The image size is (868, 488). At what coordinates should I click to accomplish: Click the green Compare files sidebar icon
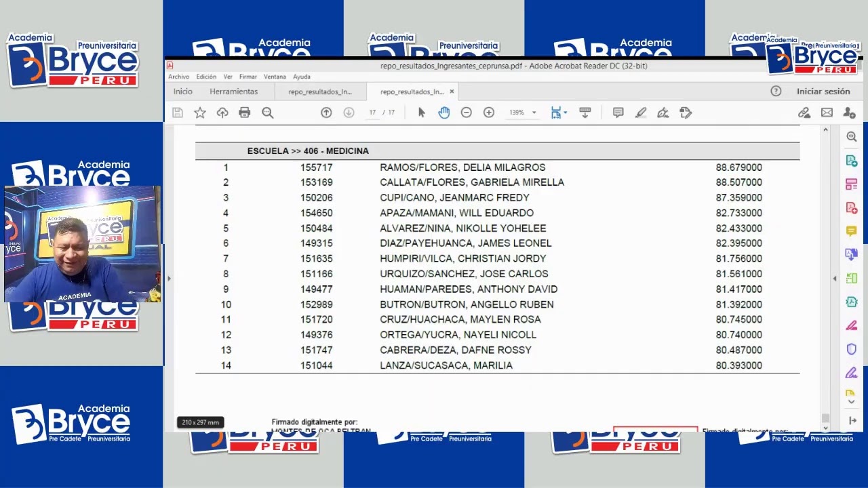[852, 279]
